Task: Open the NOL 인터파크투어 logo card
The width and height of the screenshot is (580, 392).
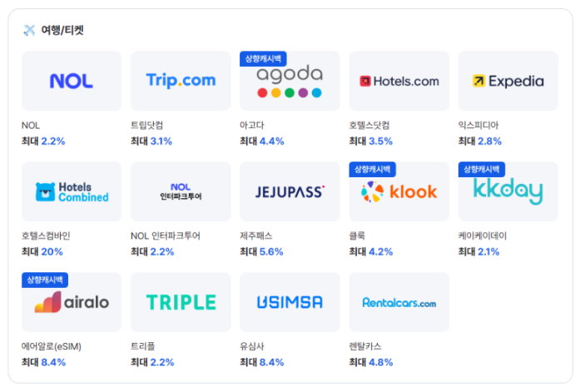Action: point(181,191)
